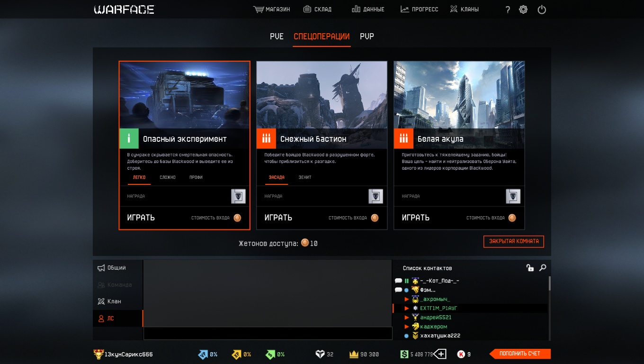The image size is (644, 364).
Task: Click ИГРАТЬ on Снежный бастион
Action: tap(278, 218)
